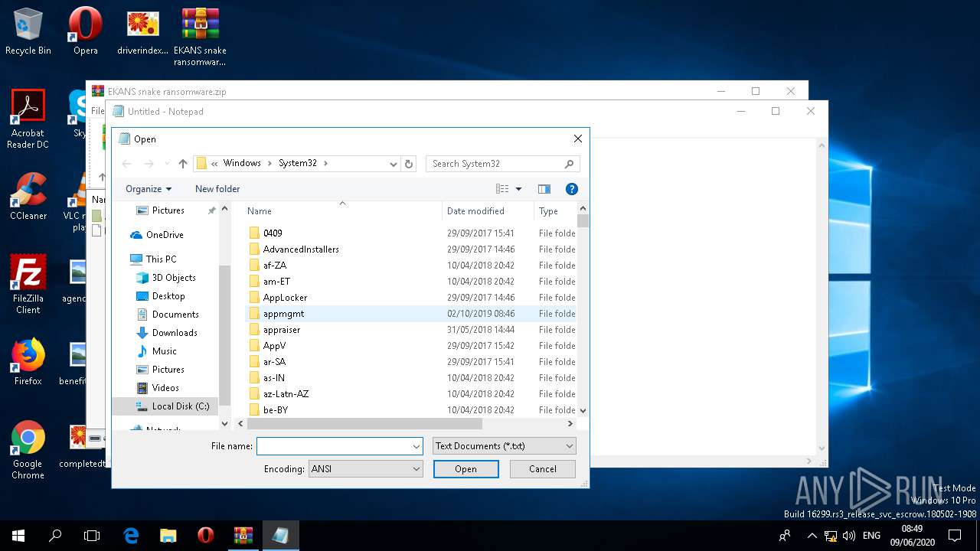Click System32 in the address breadcrumb
Viewport: 980px width, 551px height.
[x=298, y=163]
